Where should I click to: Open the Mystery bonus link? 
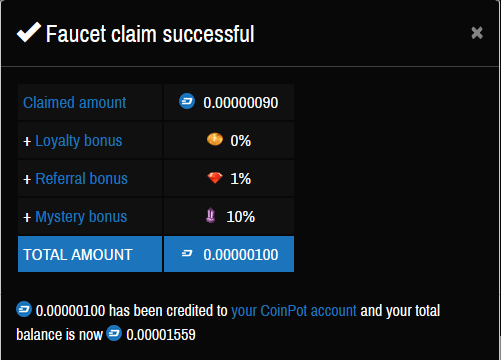click(81, 217)
